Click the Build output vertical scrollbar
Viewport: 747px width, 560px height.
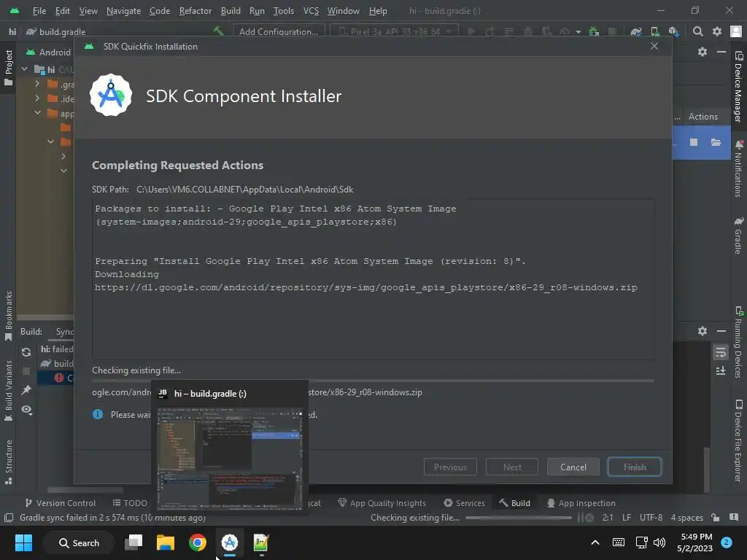coord(706,469)
